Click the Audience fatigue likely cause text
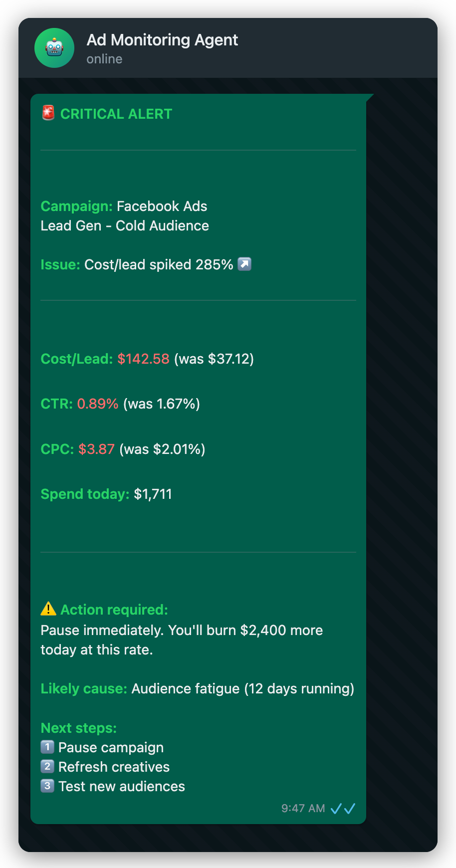The image size is (456, 868). click(242, 688)
